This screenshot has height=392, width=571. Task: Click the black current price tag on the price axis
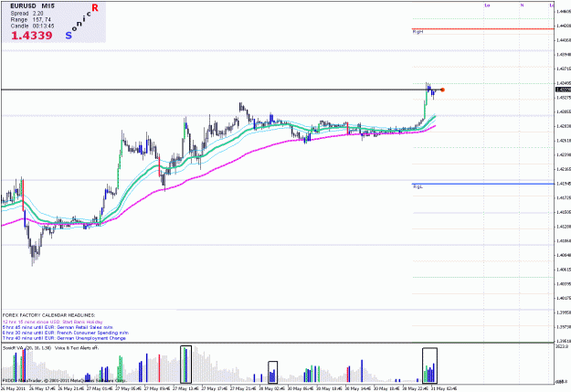click(563, 90)
